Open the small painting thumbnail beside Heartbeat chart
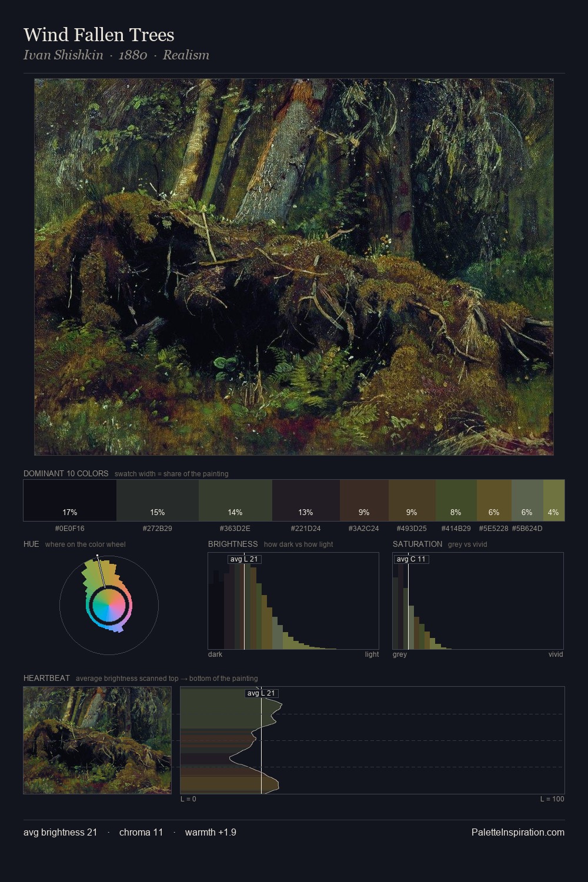This screenshot has width=588, height=882. pos(98,740)
